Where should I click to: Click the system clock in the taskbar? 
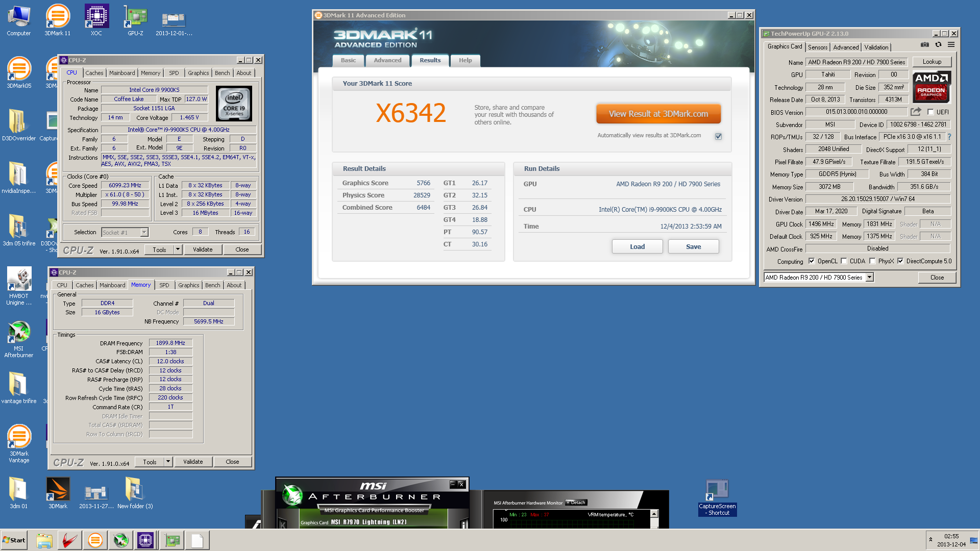(951, 540)
